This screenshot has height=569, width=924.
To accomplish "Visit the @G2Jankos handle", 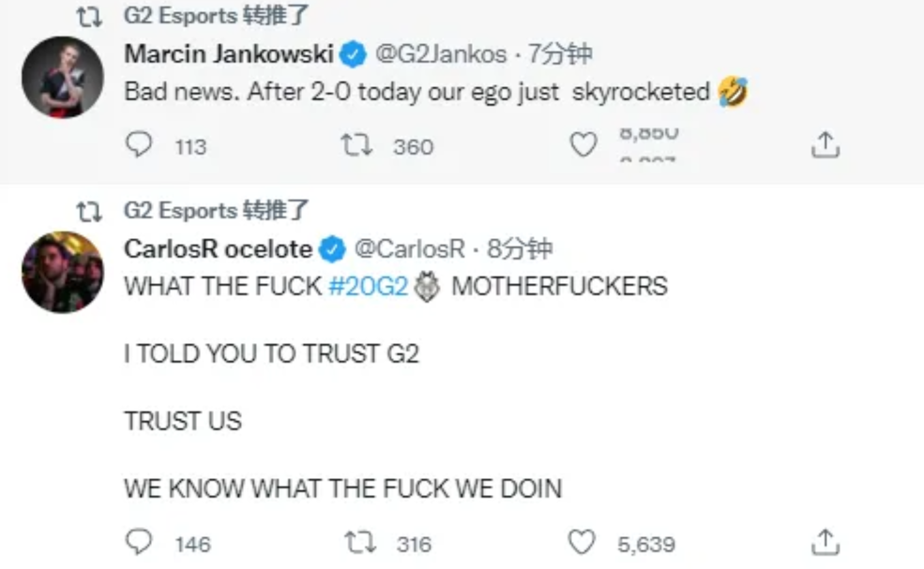I will click(x=441, y=54).
